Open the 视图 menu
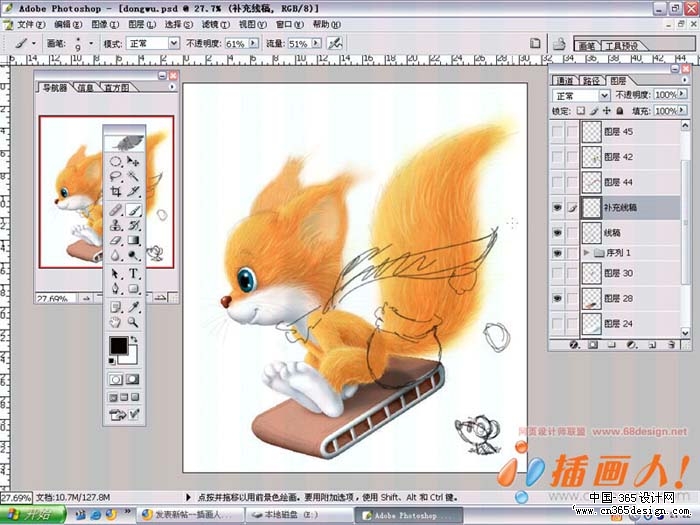 pos(253,25)
